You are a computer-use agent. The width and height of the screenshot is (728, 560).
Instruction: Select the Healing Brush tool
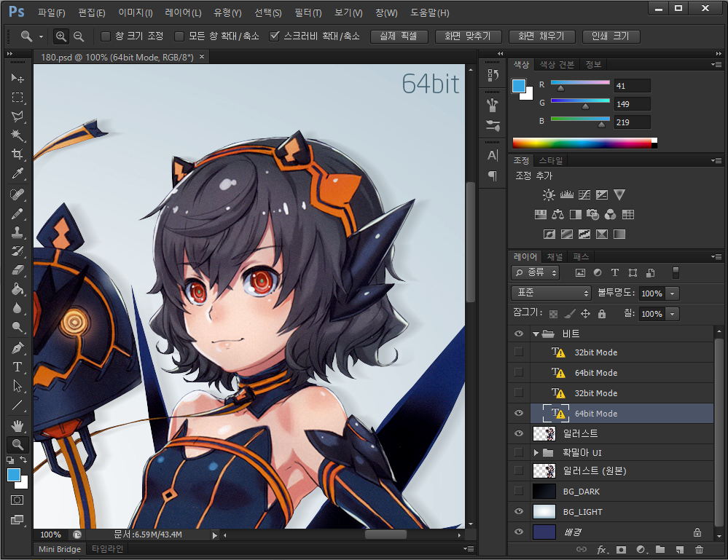pos(17,194)
